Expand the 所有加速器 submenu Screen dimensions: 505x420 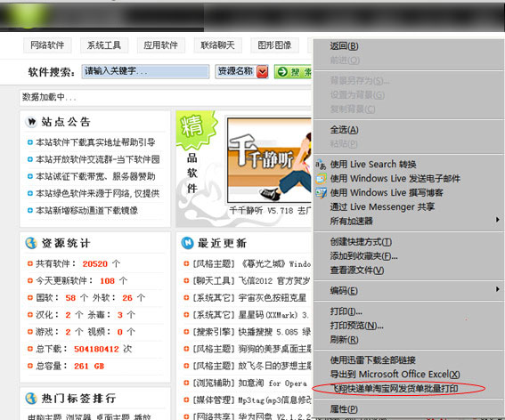click(x=409, y=221)
